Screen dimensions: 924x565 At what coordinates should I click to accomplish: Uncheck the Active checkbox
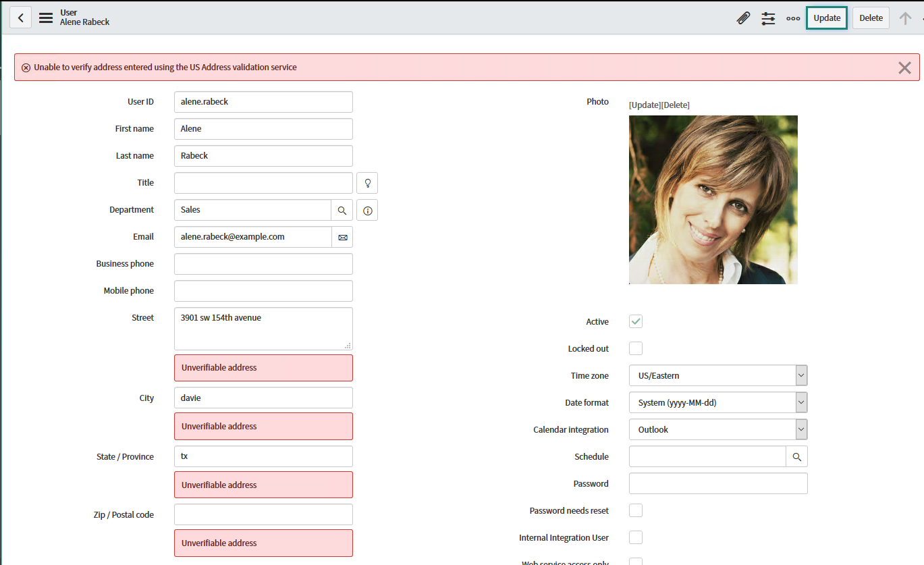pos(635,321)
